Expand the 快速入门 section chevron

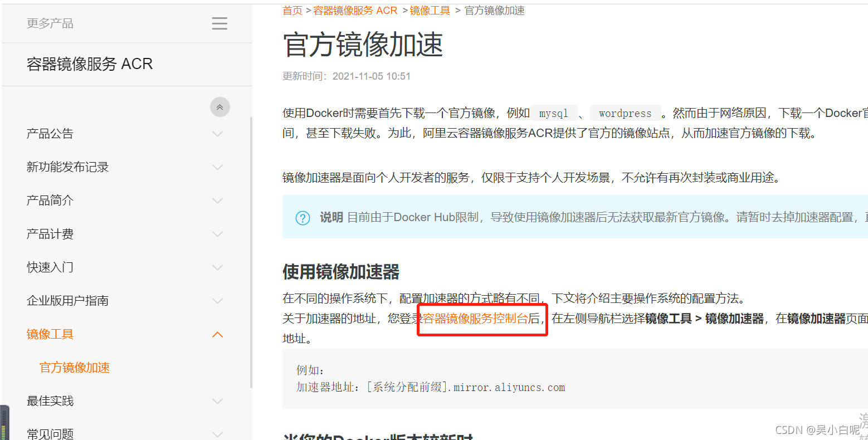[218, 267]
